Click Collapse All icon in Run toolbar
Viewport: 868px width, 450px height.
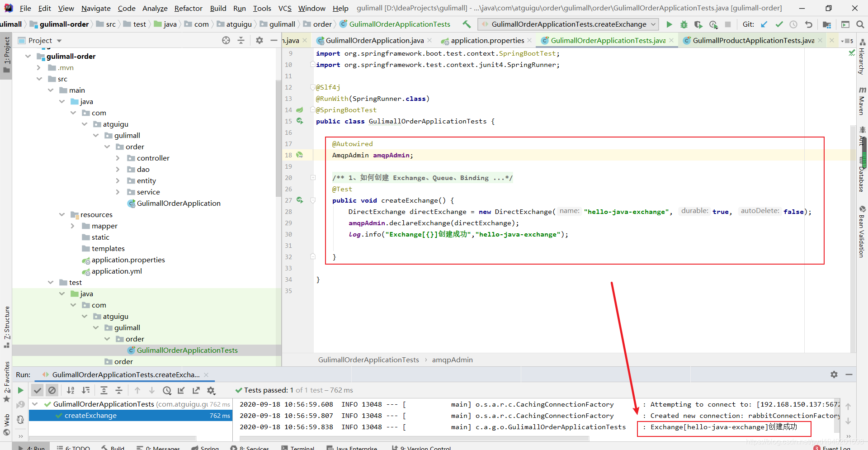(118, 390)
